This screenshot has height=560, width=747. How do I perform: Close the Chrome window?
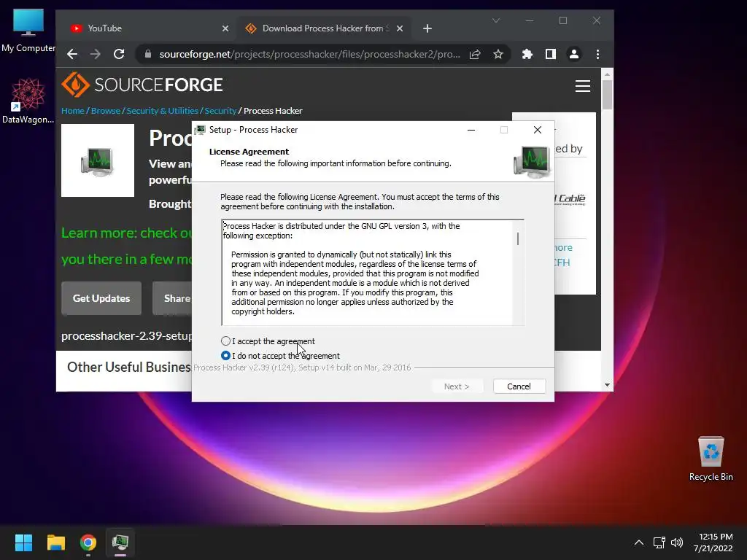[597, 20]
